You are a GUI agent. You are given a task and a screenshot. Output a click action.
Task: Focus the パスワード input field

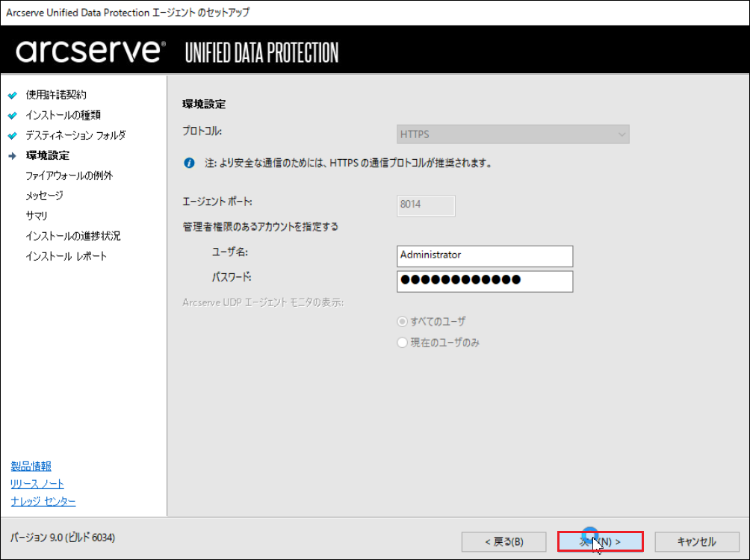click(x=485, y=281)
